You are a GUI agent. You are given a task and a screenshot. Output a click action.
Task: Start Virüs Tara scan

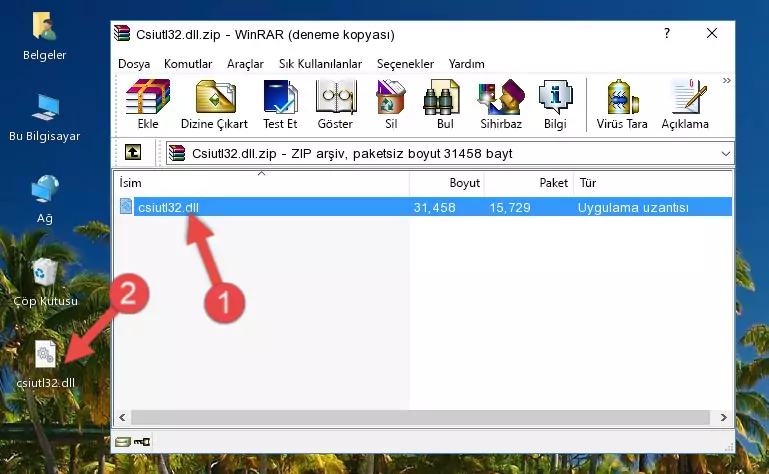point(622,104)
